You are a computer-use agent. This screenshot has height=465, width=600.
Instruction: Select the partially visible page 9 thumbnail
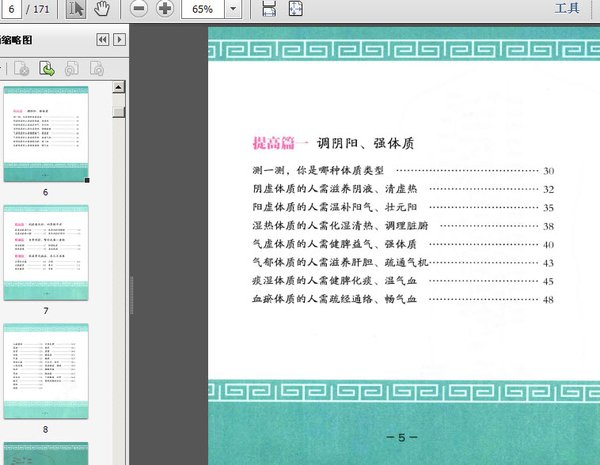point(46,454)
